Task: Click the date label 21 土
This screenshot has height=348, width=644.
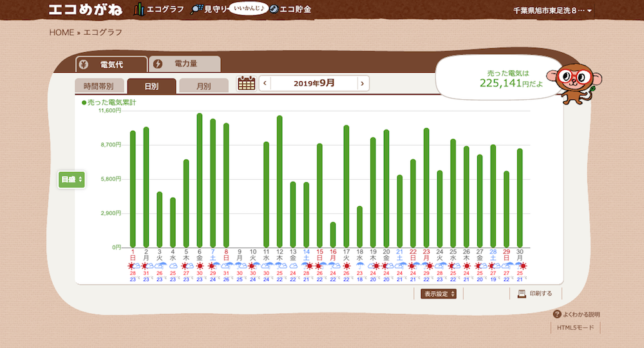Action: (x=400, y=255)
